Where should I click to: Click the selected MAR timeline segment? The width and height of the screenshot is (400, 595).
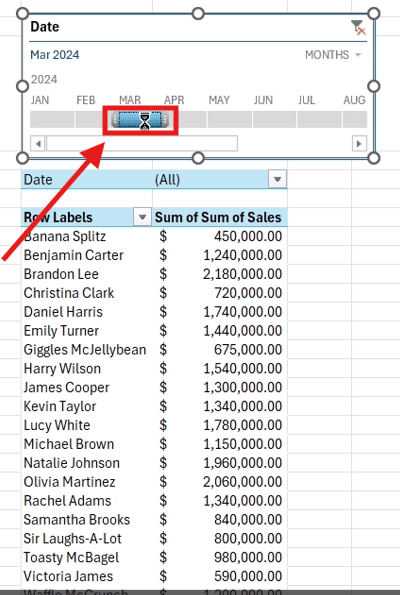click(140, 120)
